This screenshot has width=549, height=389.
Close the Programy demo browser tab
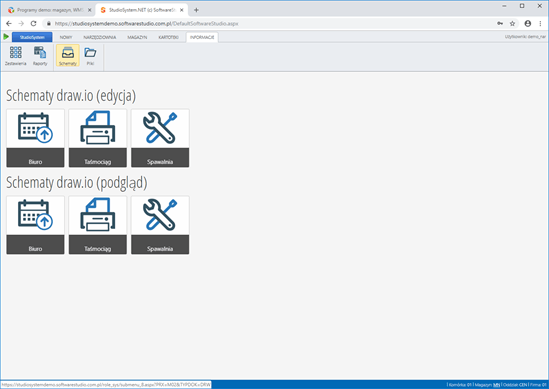tap(89, 10)
